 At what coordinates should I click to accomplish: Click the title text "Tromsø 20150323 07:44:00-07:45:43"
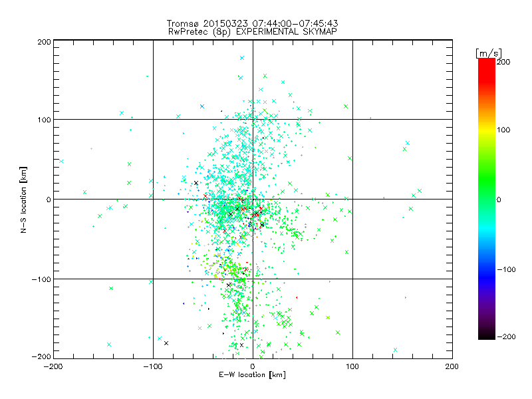click(x=252, y=23)
